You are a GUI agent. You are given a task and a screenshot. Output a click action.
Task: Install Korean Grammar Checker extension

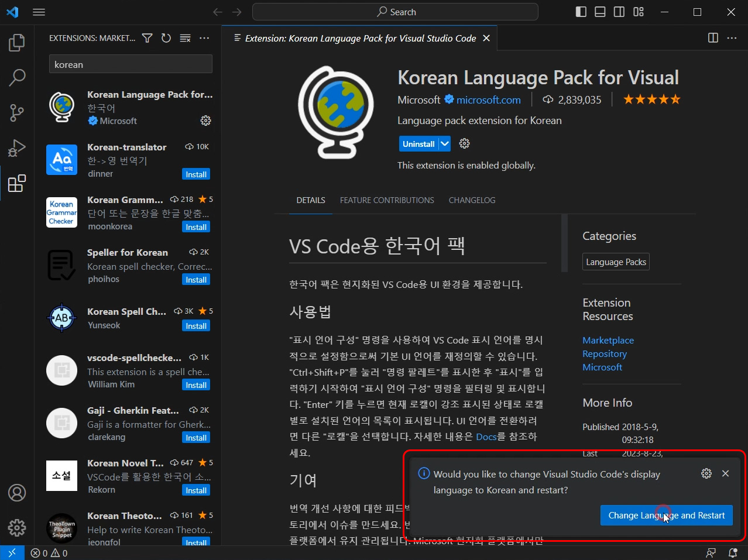(x=196, y=227)
